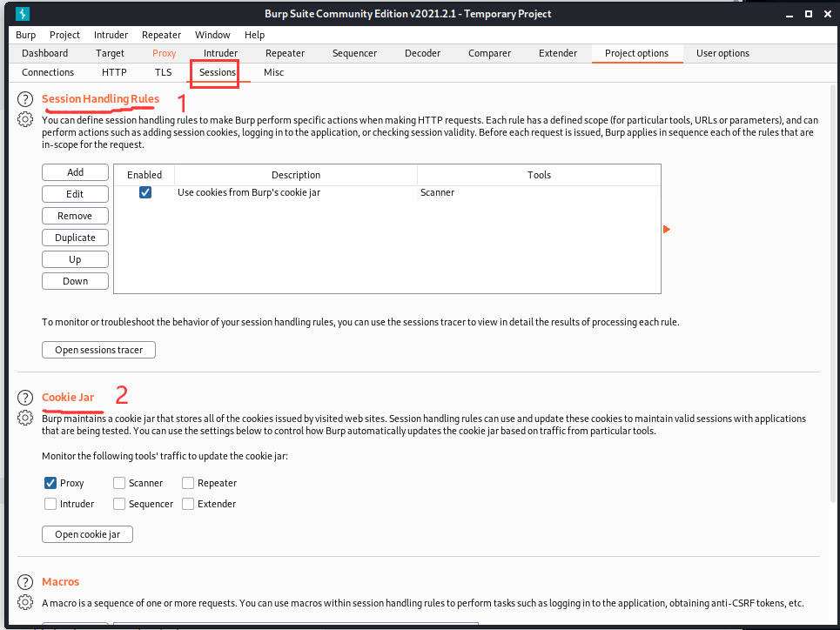
Task: Click the Enabled column header
Action: pos(144,175)
